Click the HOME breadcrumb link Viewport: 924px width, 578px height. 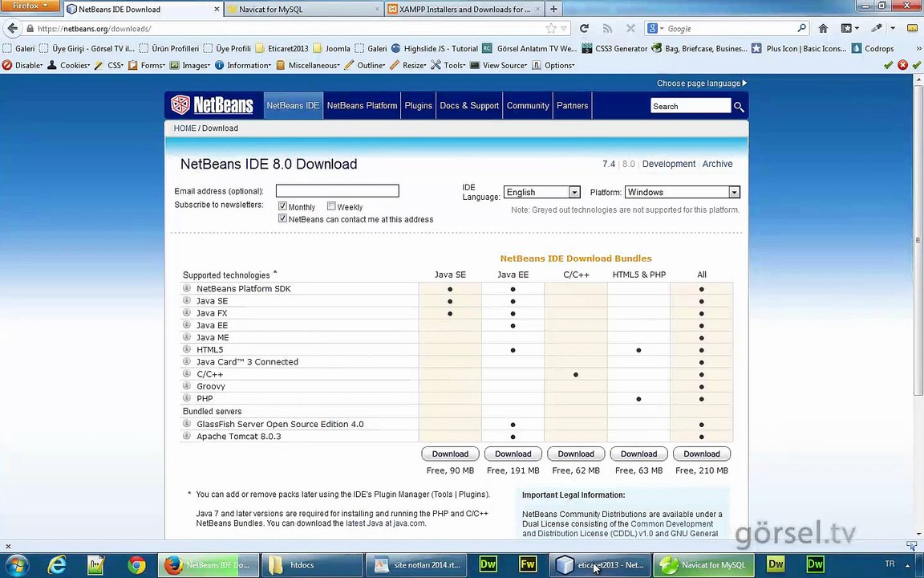(x=184, y=128)
